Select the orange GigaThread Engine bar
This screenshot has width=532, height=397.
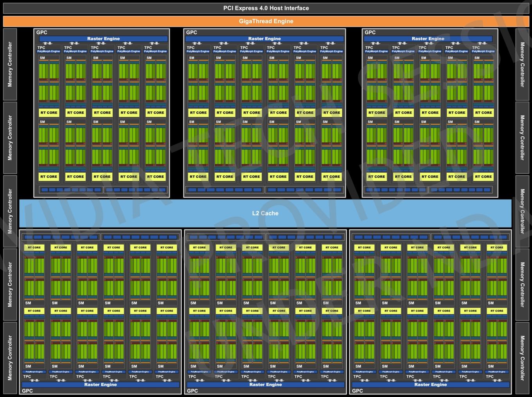pyautogui.click(x=266, y=21)
